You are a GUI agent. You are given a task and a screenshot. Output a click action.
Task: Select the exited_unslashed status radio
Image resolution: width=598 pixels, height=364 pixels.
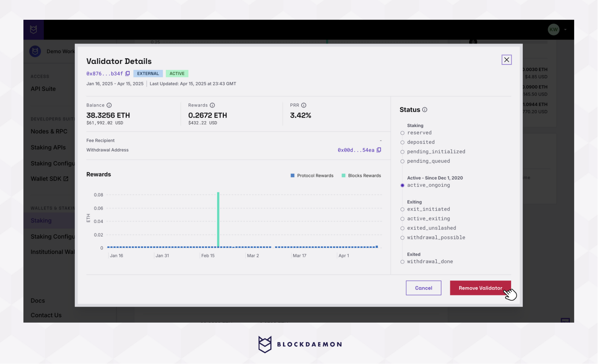(402, 229)
